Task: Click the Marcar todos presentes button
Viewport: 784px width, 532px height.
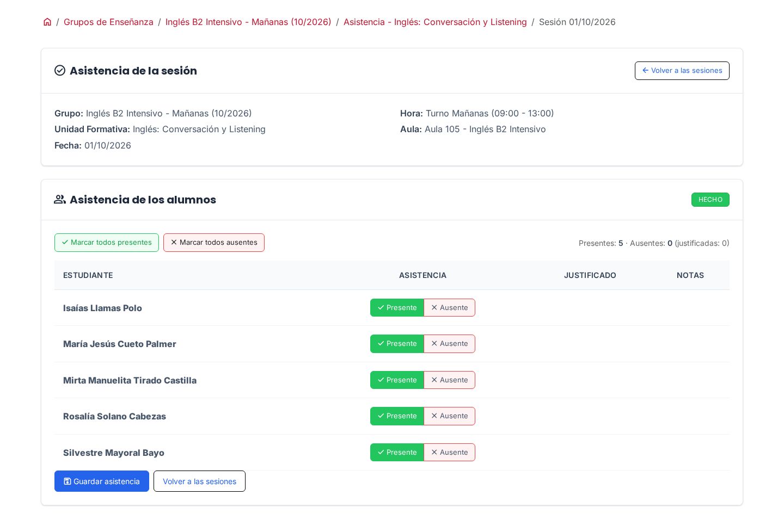Action: coord(107,243)
